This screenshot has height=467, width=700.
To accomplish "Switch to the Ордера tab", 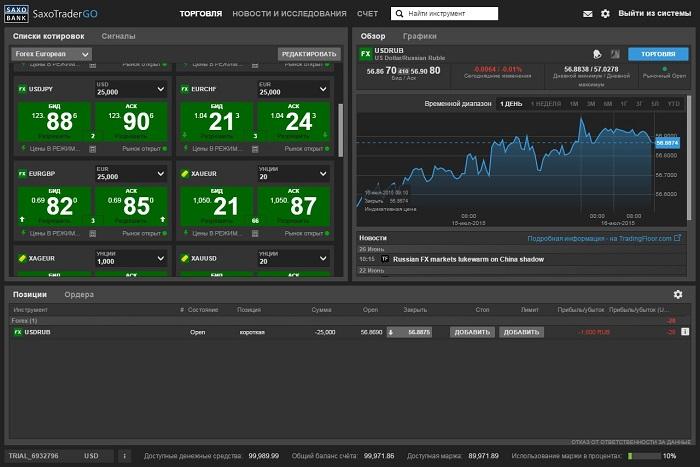I will 79,294.
